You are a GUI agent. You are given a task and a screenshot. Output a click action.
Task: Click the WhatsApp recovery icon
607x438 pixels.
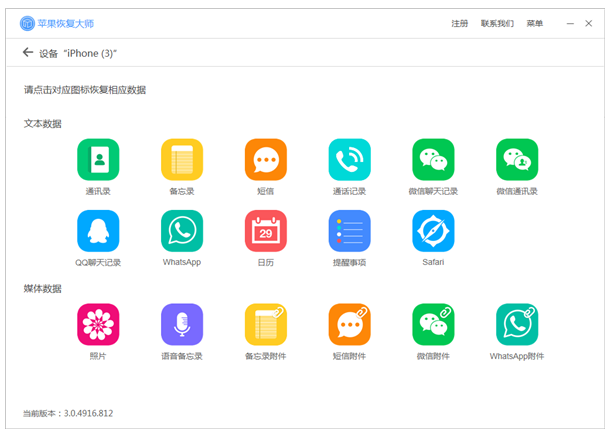(x=182, y=231)
